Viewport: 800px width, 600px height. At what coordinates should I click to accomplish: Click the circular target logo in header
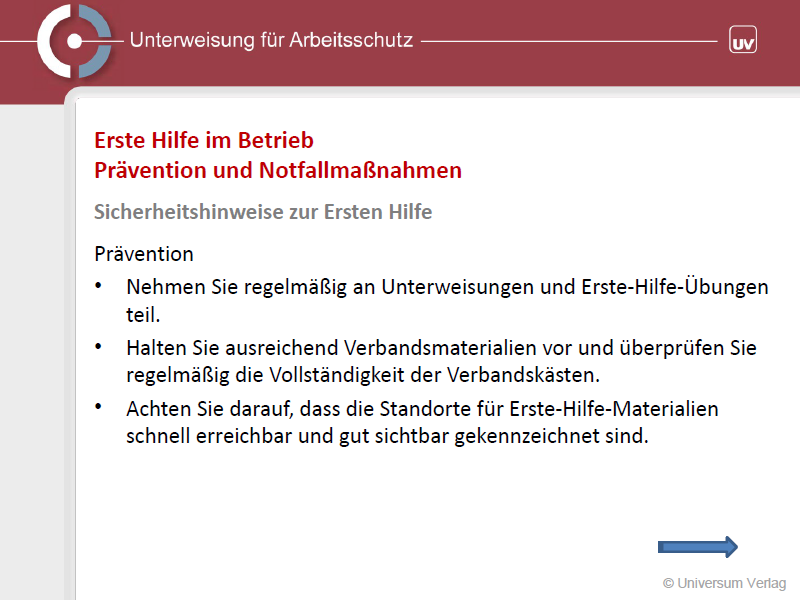(74, 41)
